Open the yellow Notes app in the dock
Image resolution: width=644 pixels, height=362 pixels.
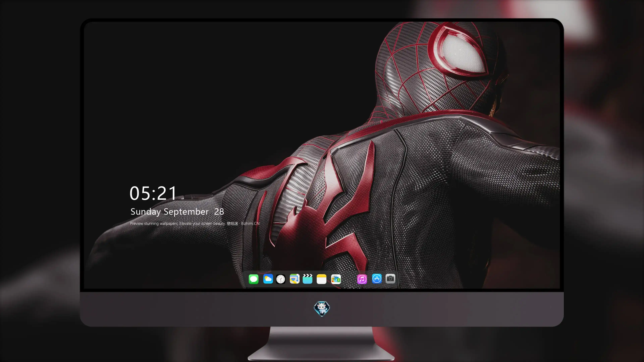pyautogui.click(x=321, y=279)
